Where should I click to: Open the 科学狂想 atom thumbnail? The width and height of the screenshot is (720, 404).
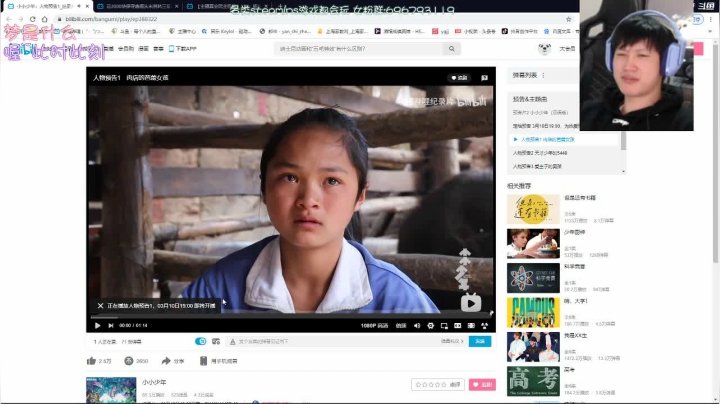click(x=533, y=278)
